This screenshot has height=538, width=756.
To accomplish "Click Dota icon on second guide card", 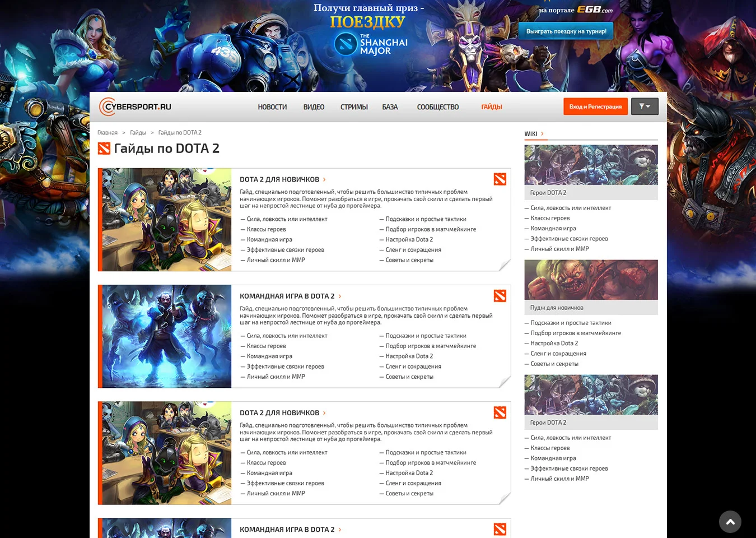I will (500, 295).
